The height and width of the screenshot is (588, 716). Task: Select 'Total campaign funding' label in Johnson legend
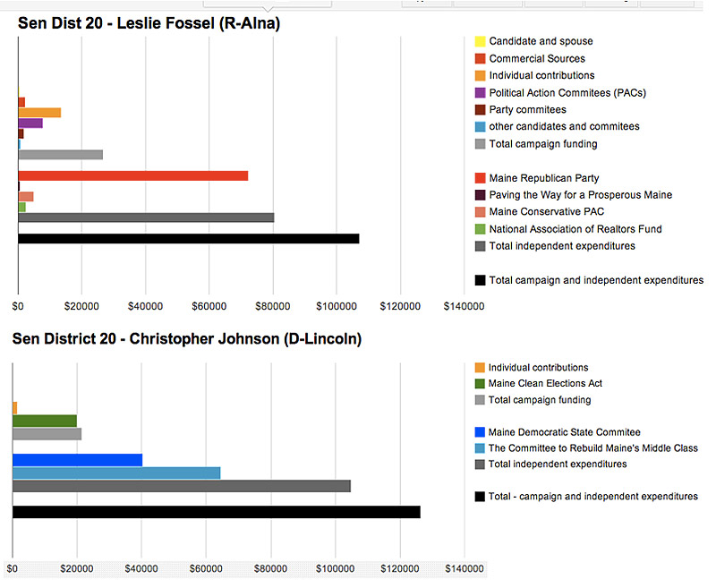540,400
